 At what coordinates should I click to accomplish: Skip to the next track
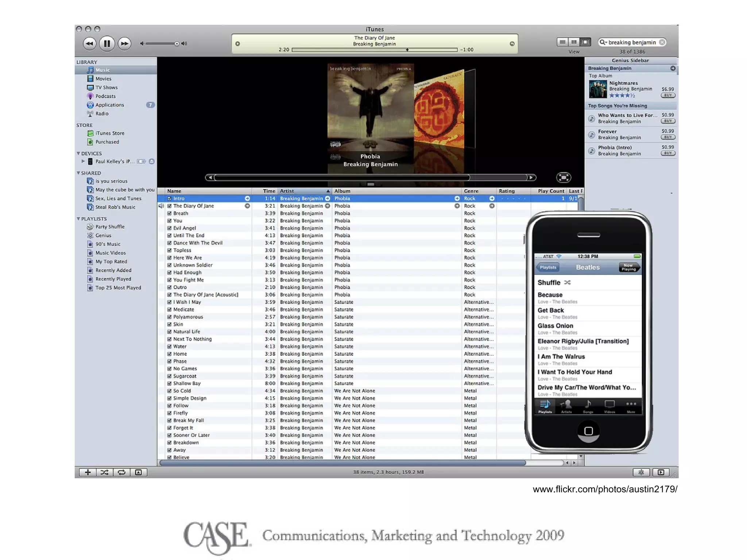124,44
